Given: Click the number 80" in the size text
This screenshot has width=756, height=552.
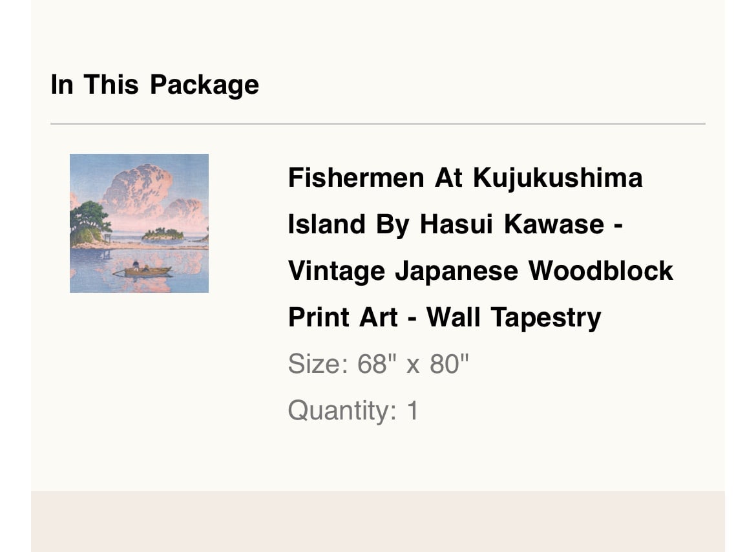Looking at the screenshot, I should 449,363.
